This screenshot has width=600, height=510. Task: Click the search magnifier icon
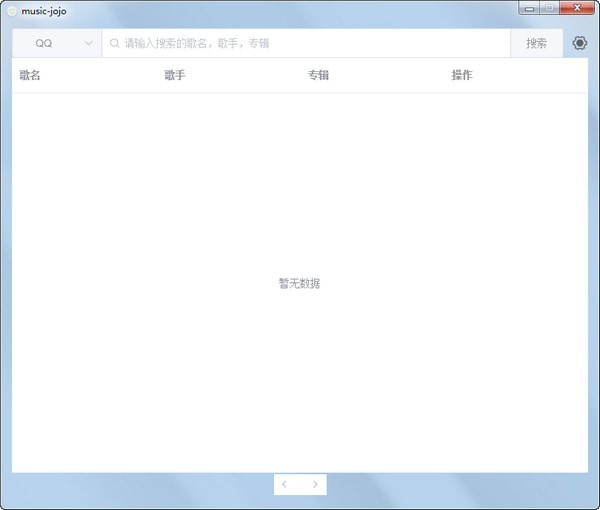(114, 43)
